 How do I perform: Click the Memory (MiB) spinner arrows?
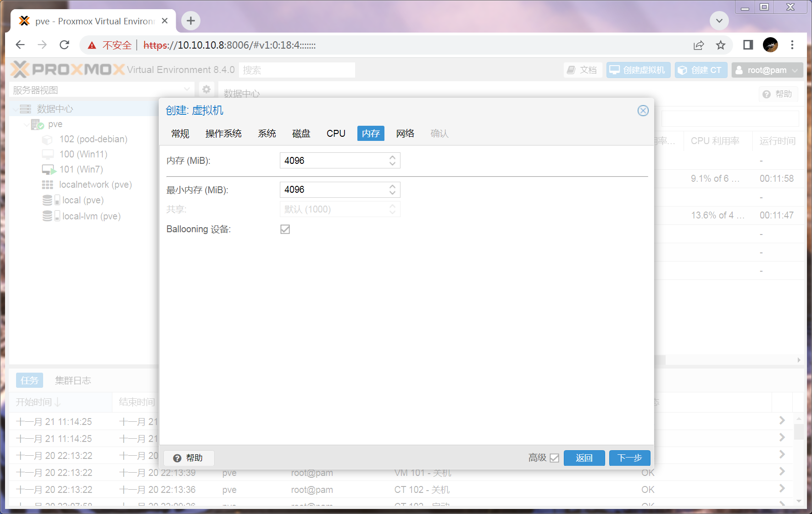pyautogui.click(x=392, y=161)
